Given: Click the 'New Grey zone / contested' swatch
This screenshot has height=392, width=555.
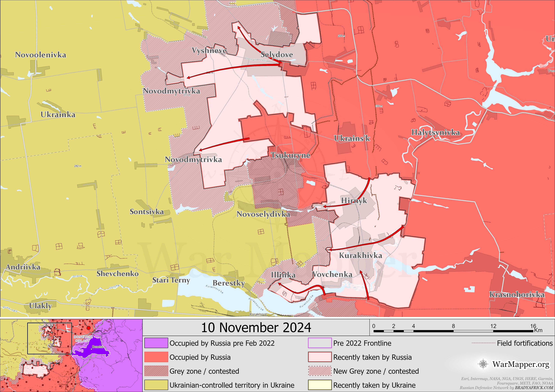Looking at the screenshot, I should pos(320,371).
